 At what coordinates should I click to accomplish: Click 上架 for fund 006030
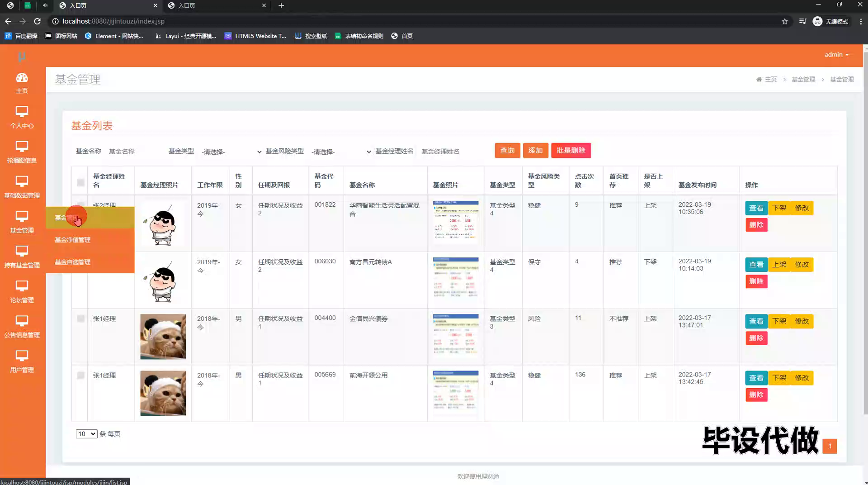click(x=779, y=265)
